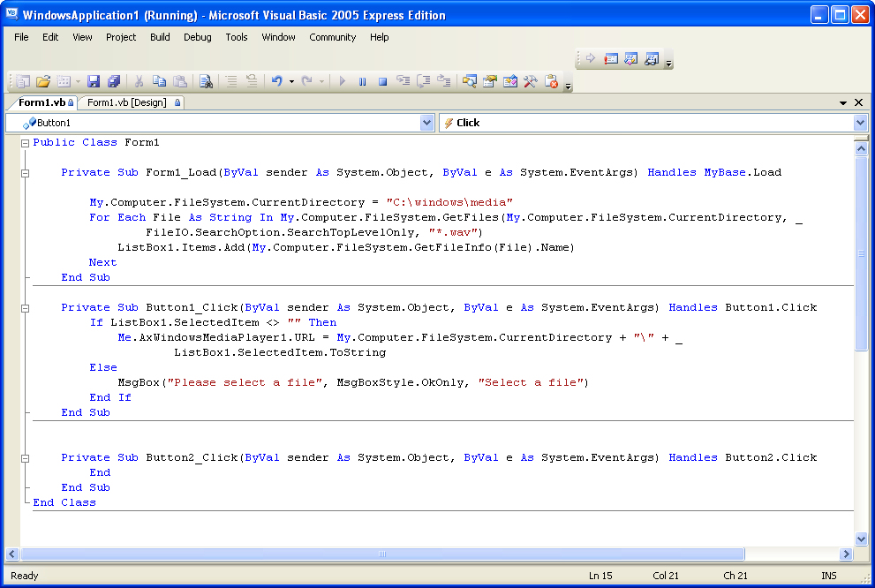Open the Button1 class name dropdown

click(x=426, y=123)
